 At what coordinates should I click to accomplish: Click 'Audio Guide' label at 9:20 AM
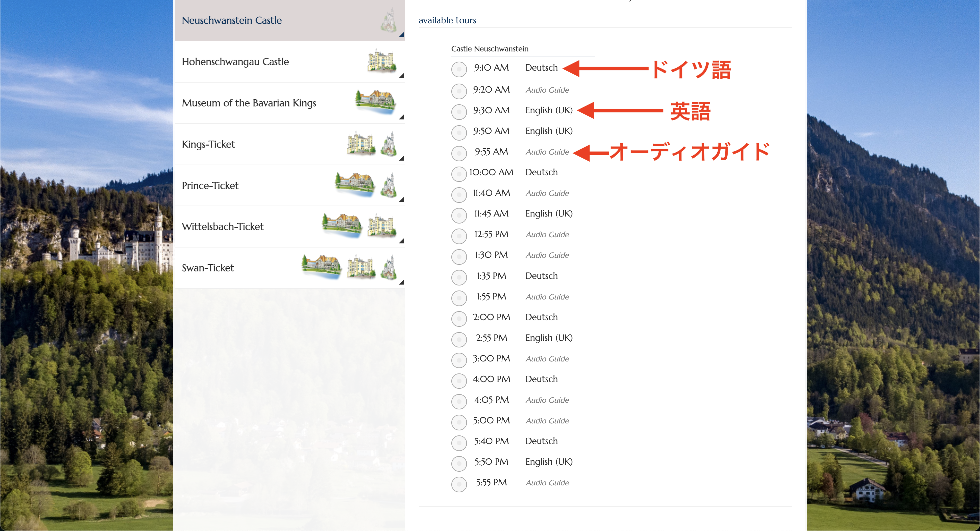547,90
